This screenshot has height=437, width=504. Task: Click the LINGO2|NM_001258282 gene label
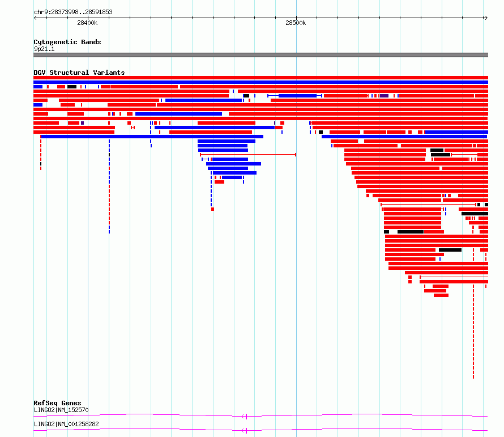pos(66,424)
